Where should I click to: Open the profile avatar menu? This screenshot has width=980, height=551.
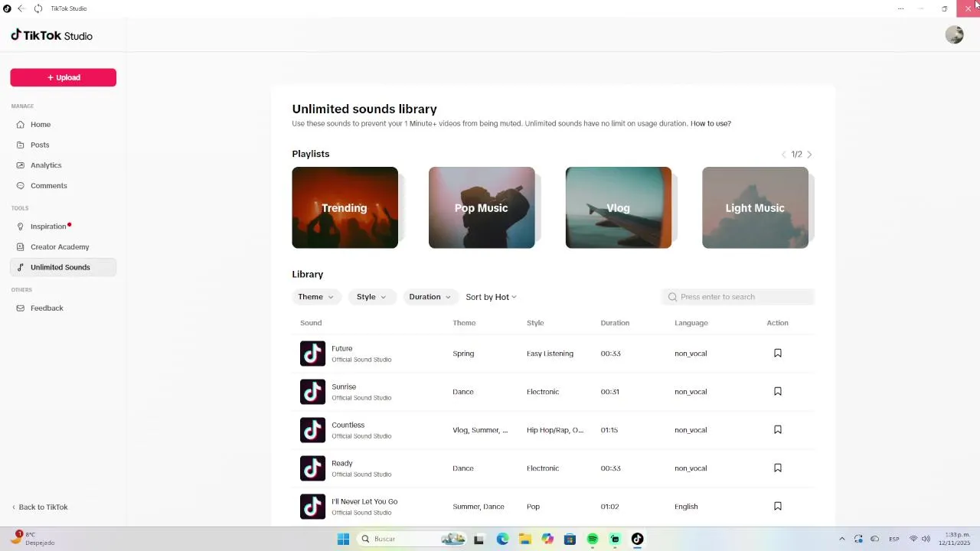954,34
